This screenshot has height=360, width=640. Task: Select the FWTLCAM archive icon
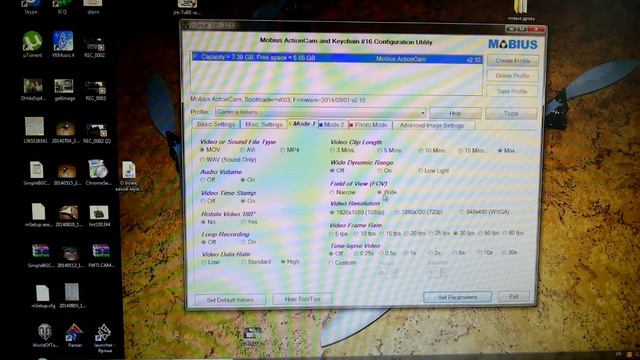pos(101,255)
